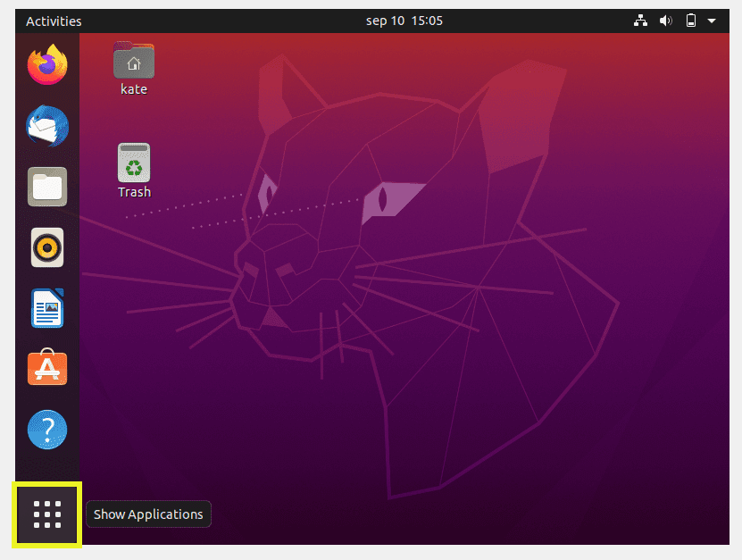Image resolution: width=742 pixels, height=560 pixels.
Task: Click the Show Applications tooltip label
Action: [148, 514]
